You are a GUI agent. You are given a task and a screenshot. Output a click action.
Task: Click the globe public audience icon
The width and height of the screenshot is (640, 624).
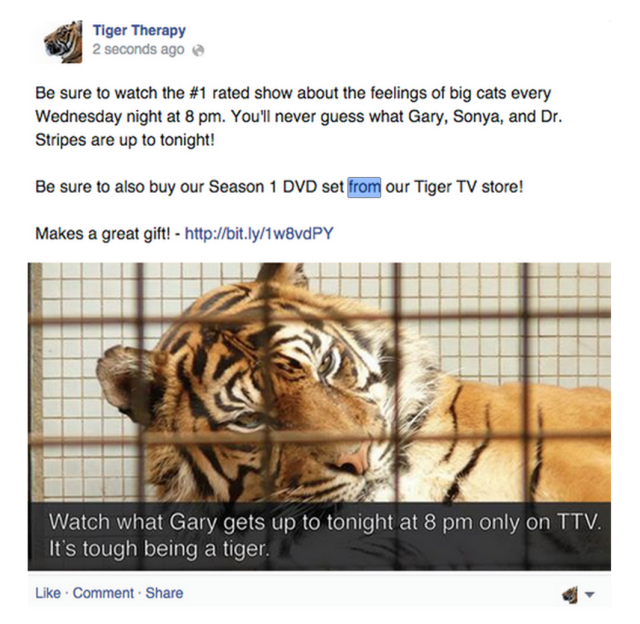tap(198, 50)
